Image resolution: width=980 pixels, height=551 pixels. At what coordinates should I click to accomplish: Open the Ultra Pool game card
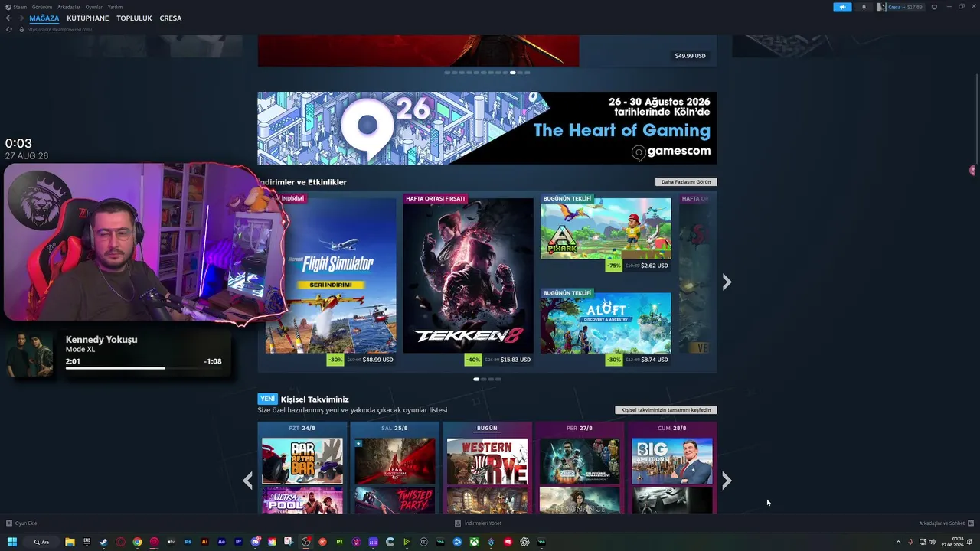[x=302, y=500]
